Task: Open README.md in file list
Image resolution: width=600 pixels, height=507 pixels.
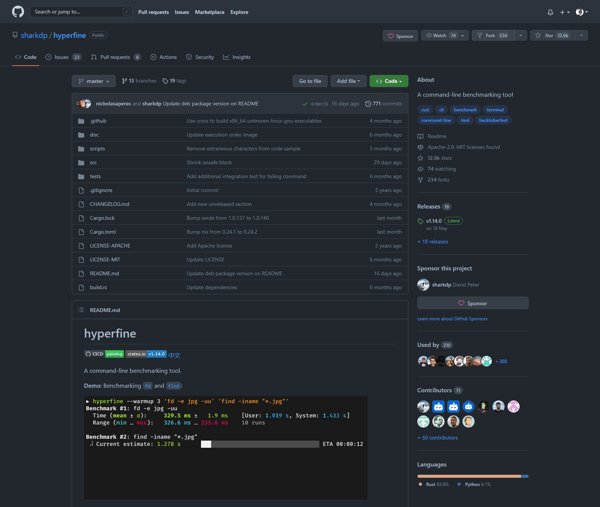Action: click(104, 273)
